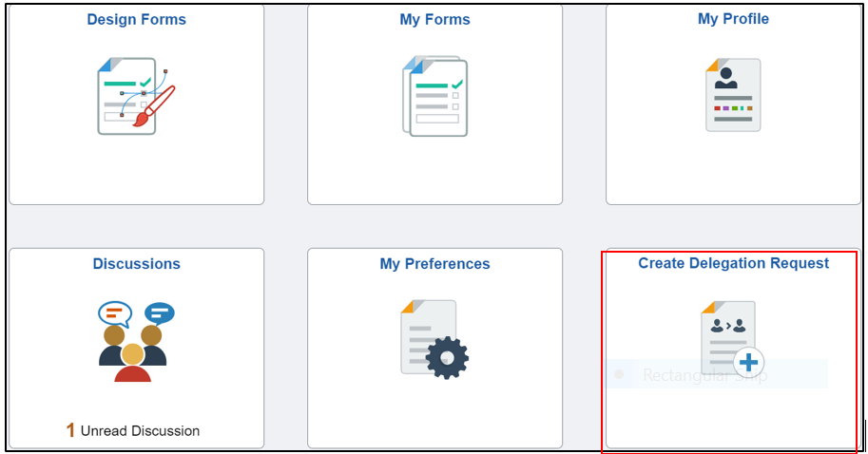Select the Unread Discussion status text
Viewport: 868px width, 454px height.
pos(140,431)
